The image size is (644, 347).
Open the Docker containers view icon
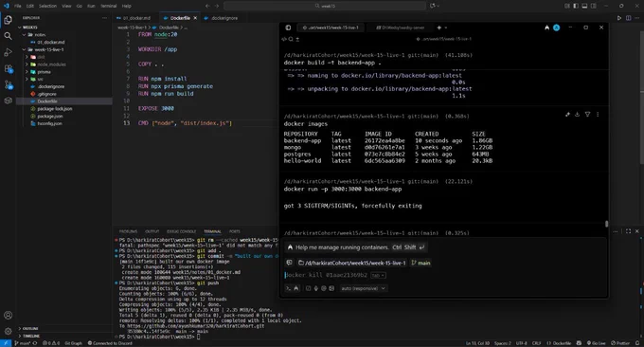tap(8, 100)
